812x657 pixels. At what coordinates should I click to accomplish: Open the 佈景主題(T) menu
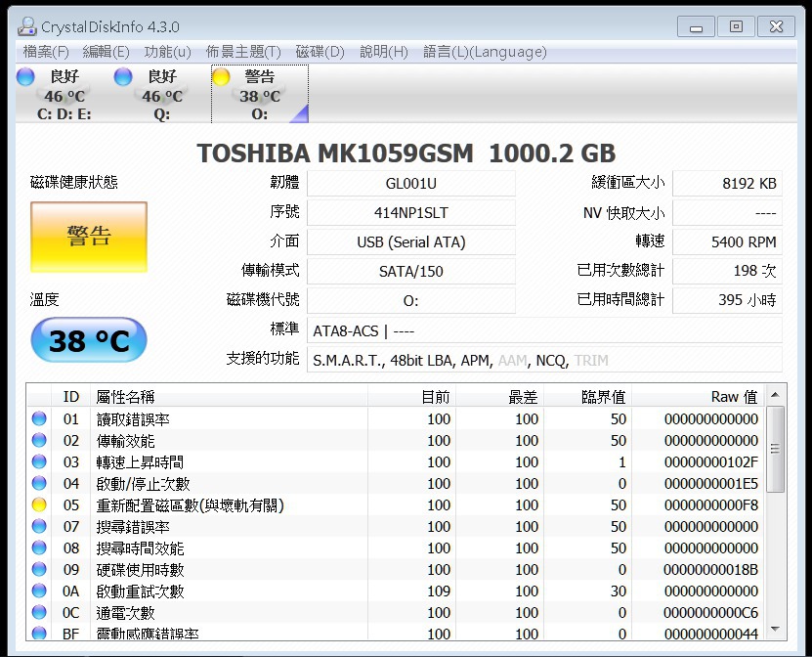pyautogui.click(x=243, y=52)
